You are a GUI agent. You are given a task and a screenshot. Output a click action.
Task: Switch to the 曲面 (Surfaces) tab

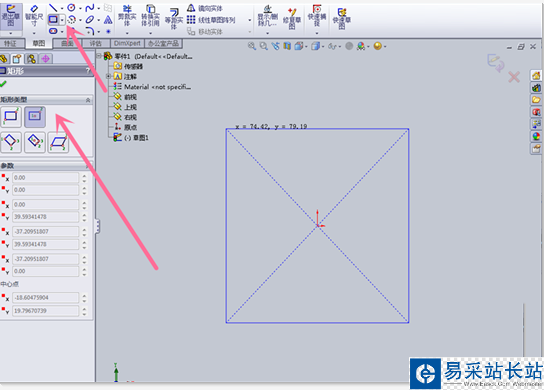point(67,43)
